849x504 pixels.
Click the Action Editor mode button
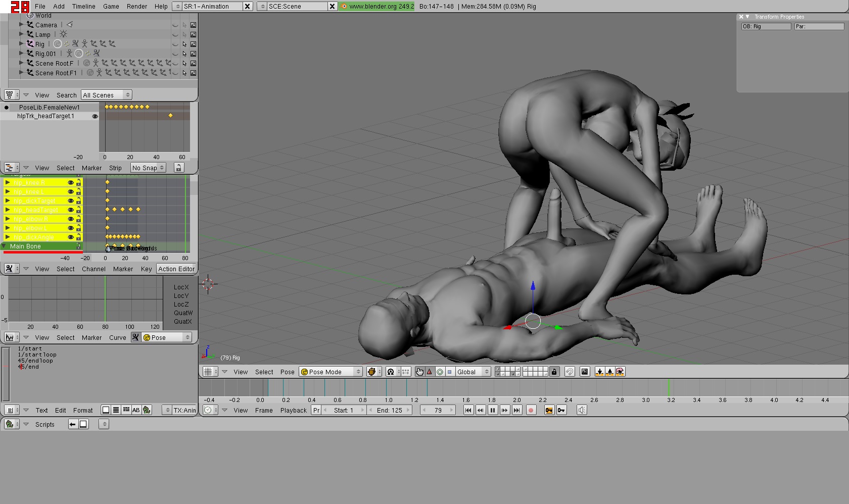(x=176, y=269)
